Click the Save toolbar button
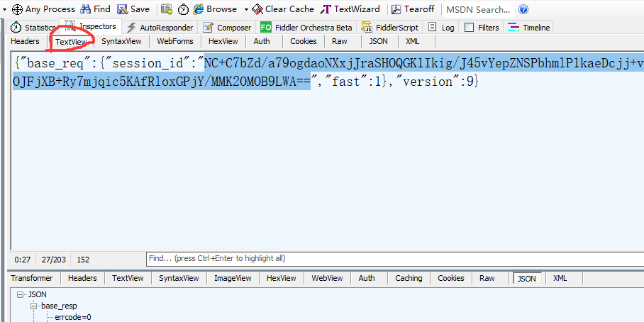 (x=133, y=9)
